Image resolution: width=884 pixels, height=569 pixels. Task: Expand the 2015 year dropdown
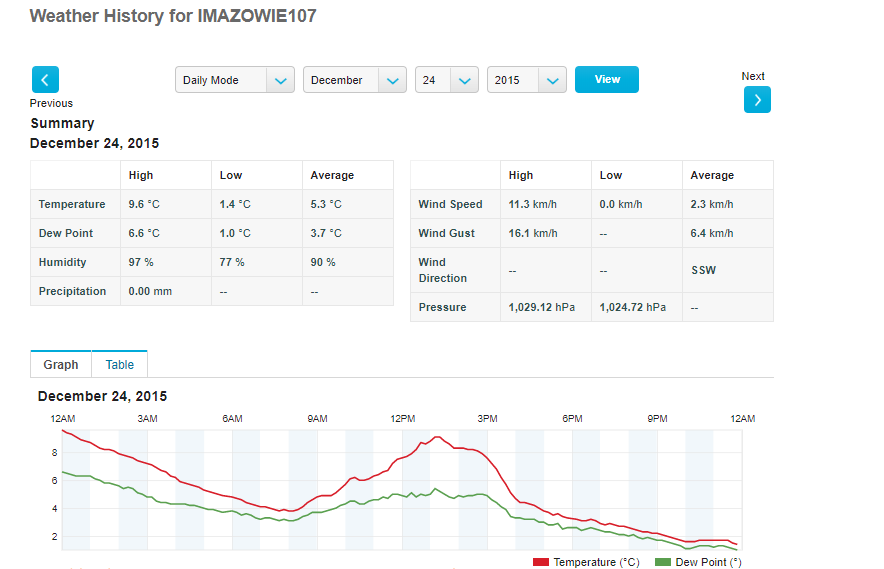(x=526, y=80)
